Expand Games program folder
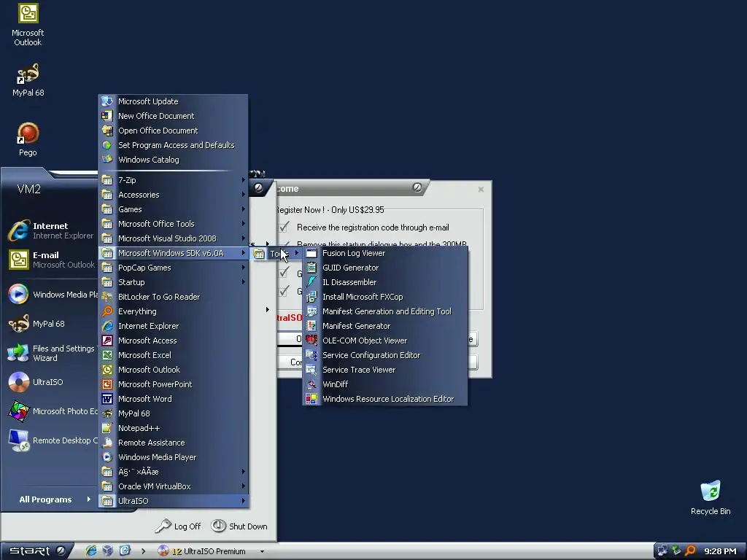 pos(174,209)
